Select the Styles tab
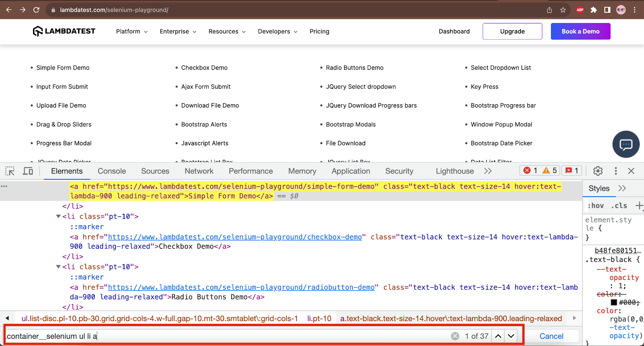 pos(599,188)
